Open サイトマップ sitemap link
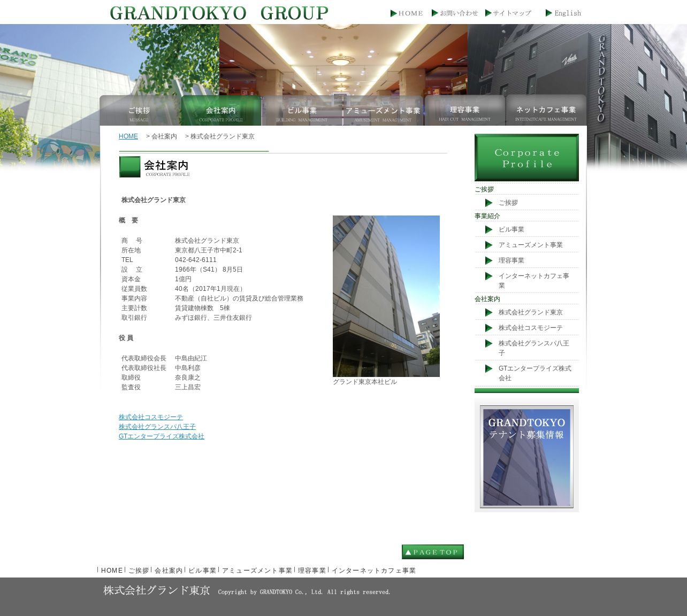This screenshot has height=616, width=687. pos(512,13)
